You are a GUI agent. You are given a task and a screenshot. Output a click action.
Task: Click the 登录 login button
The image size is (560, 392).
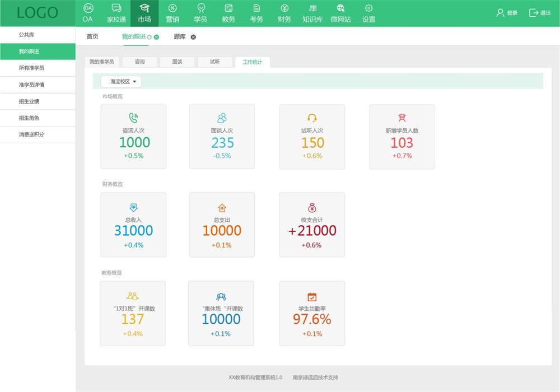(x=507, y=13)
